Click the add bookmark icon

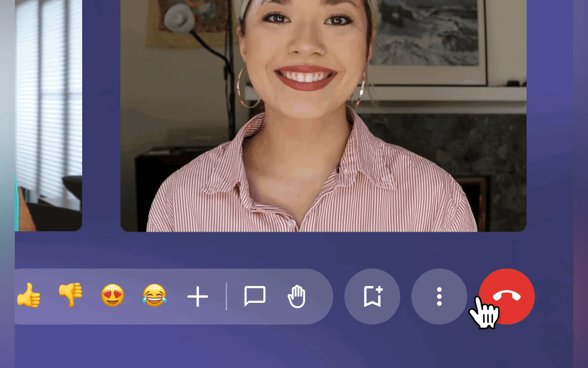coord(372,296)
